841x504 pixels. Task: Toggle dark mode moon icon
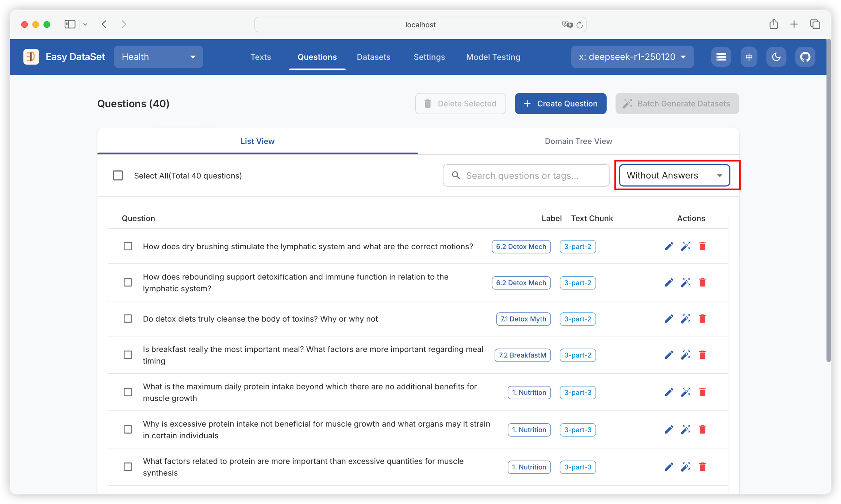pyautogui.click(x=776, y=57)
